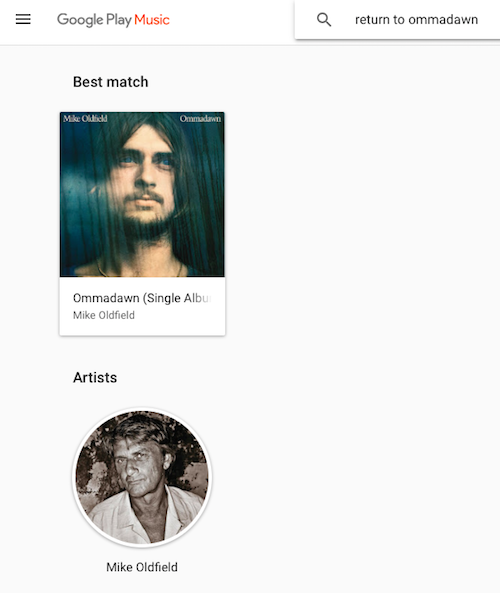500x593 pixels.
Task: Click the "Best match" section heading
Action: click(110, 82)
